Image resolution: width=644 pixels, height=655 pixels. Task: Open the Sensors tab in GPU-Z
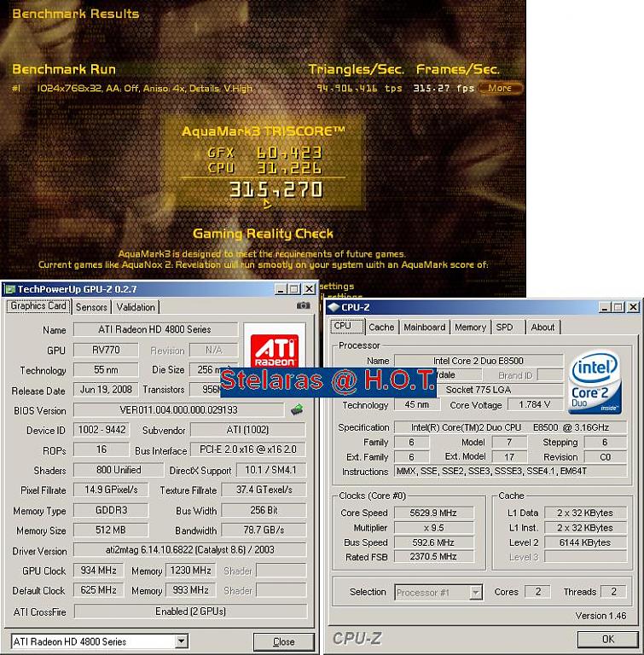pyautogui.click(x=91, y=307)
